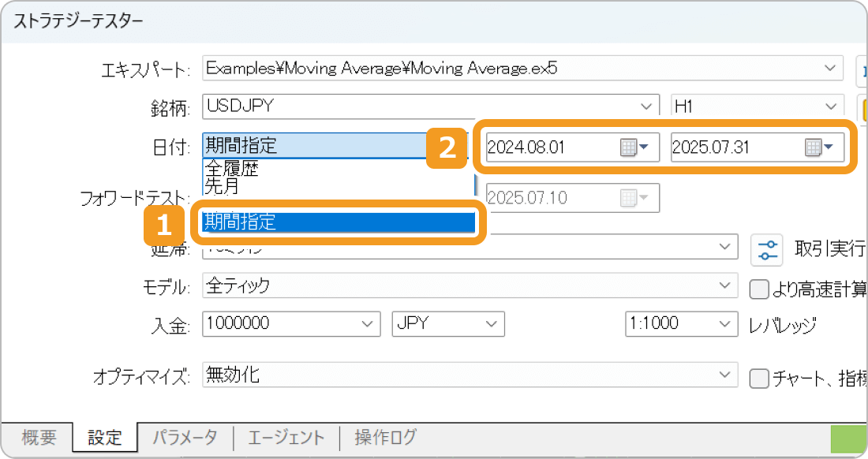The width and height of the screenshot is (868, 459).
Task: Switch to the パラメータ tab
Action: click(x=185, y=438)
